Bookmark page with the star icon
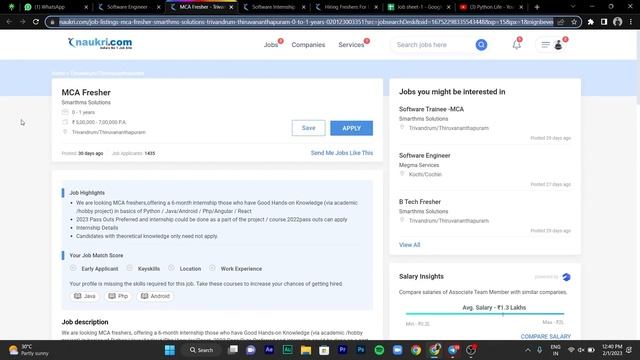The image size is (640, 360). click(x=574, y=22)
